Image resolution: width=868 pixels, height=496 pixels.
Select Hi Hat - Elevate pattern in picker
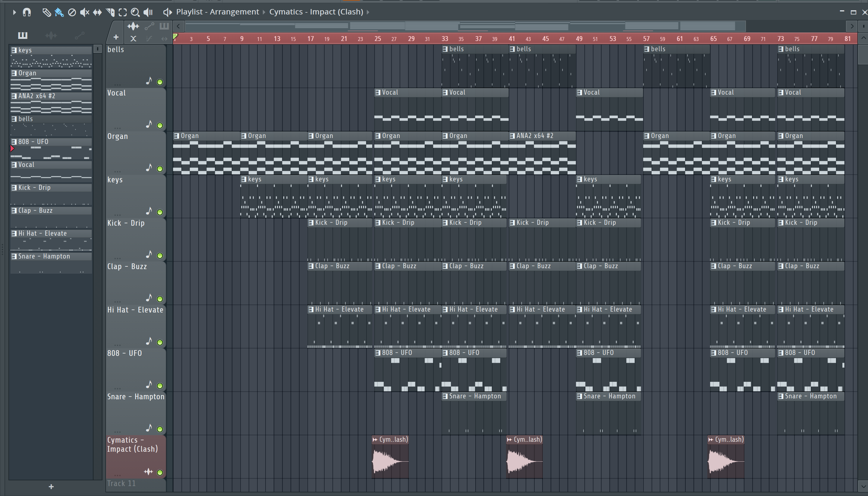click(51, 240)
